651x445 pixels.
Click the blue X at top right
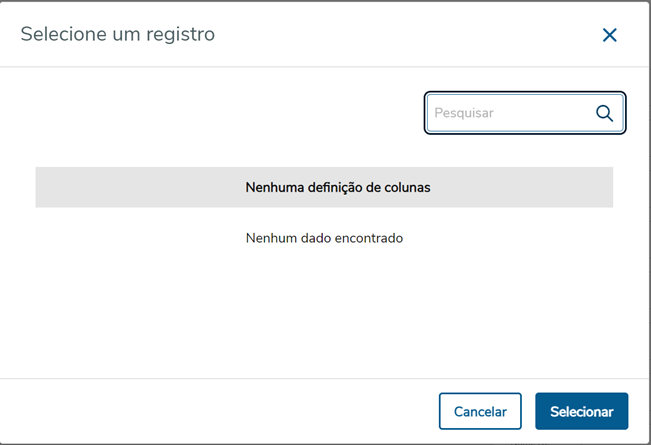point(609,35)
